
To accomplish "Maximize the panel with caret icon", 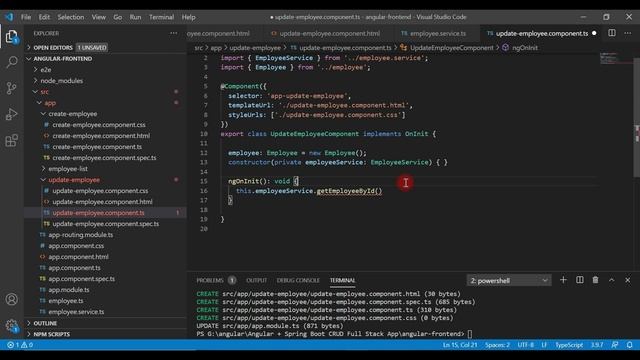I will (x=611, y=280).
